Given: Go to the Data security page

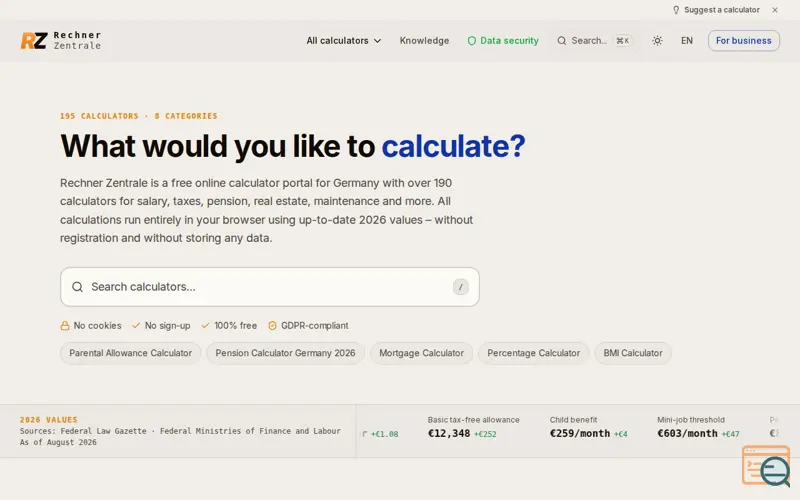Looking at the screenshot, I should coord(503,40).
